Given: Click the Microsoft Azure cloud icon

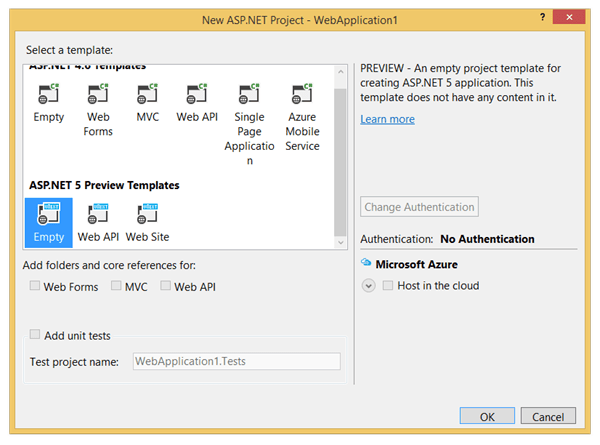Looking at the screenshot, I should tap(366, 262).
